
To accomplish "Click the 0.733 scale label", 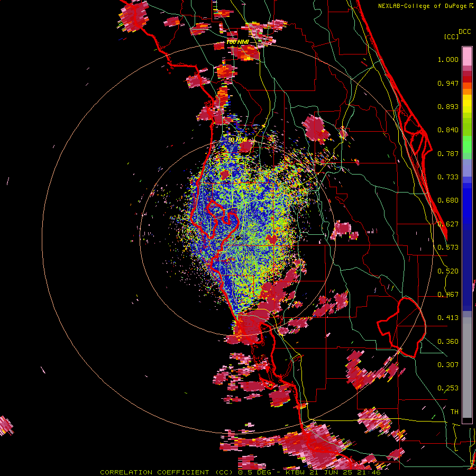I will click(x=448, y=177).
